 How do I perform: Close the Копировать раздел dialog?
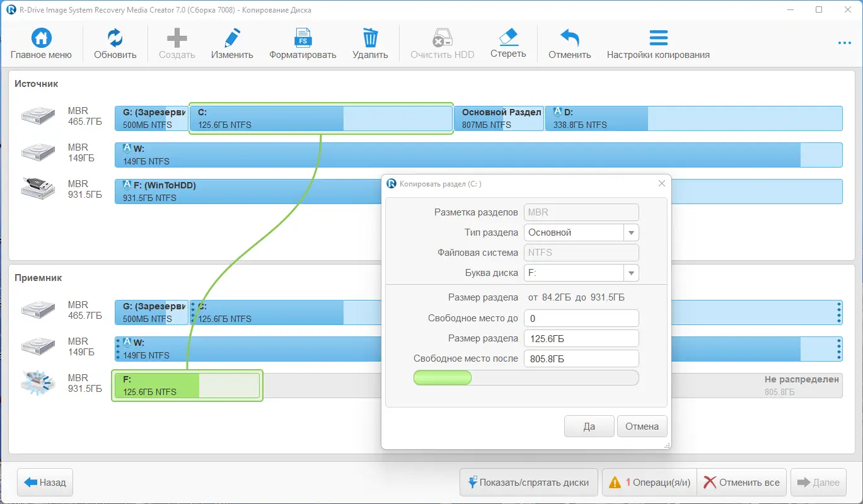[x=661, y=183]
